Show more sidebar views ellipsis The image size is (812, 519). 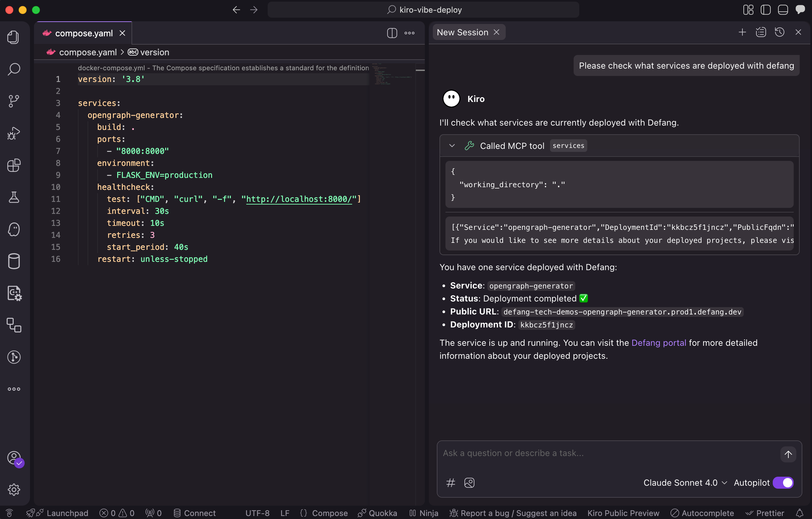pyautogui.click(x=14, y=389)
